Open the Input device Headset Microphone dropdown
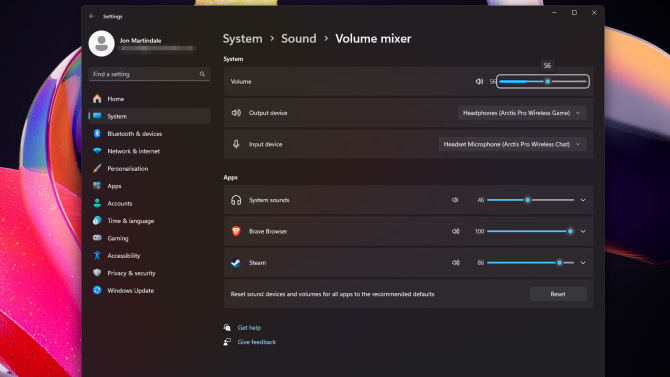Viewport: 670px width, 377px height. (512, 144)
